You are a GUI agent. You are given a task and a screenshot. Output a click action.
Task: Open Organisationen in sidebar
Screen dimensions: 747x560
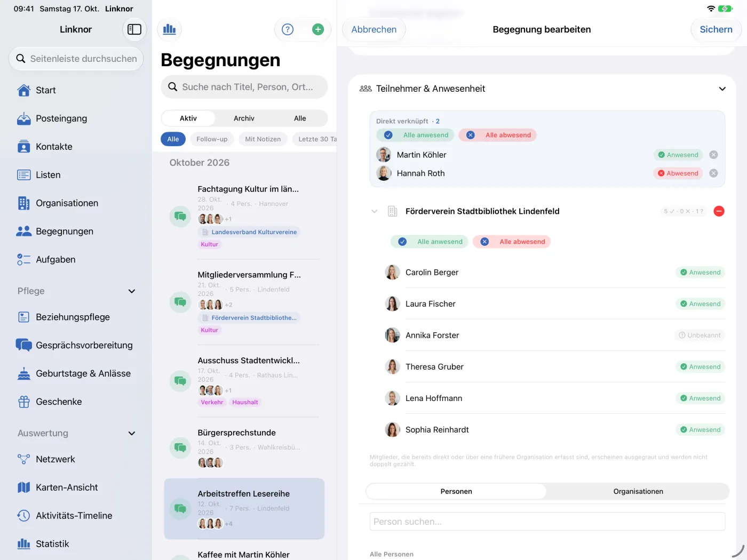click(x=76, y=203)
